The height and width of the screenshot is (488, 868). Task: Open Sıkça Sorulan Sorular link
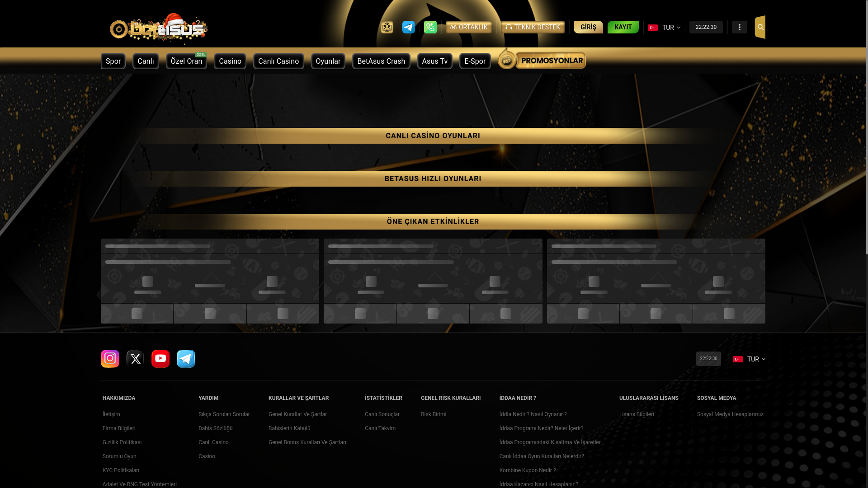(224, 414)
